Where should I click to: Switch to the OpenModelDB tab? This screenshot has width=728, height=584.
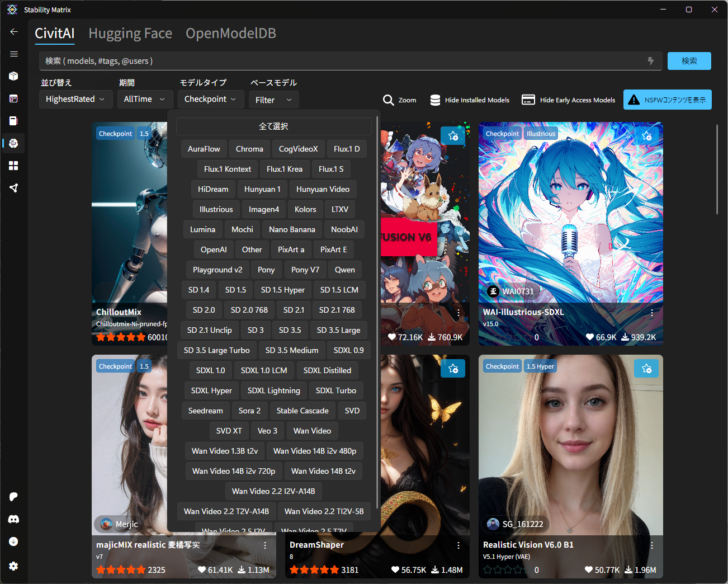230,34
